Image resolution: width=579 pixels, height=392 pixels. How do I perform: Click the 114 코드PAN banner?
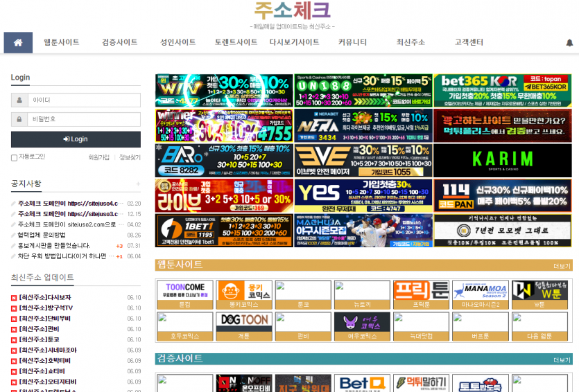tap(503, 195)
